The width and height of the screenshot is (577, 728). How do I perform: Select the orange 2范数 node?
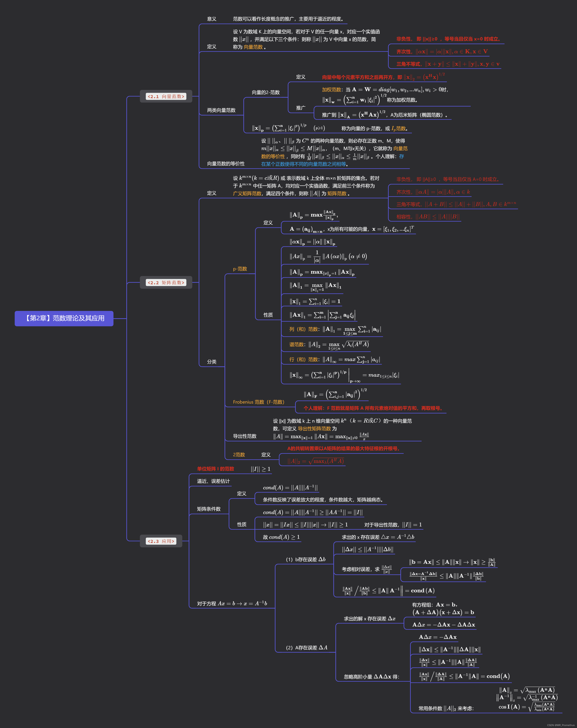pos(239,455)
